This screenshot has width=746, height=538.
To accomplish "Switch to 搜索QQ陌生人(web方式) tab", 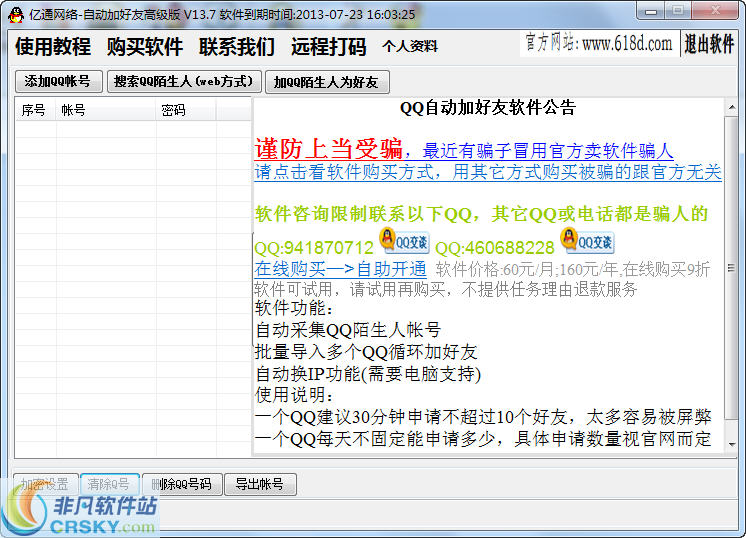I will pyautogui.click(x=184, y=81).
